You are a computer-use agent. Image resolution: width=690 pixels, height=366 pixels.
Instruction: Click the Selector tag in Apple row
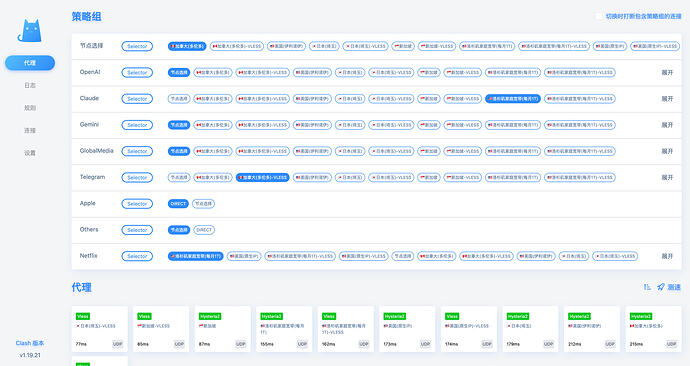[137, 204]
